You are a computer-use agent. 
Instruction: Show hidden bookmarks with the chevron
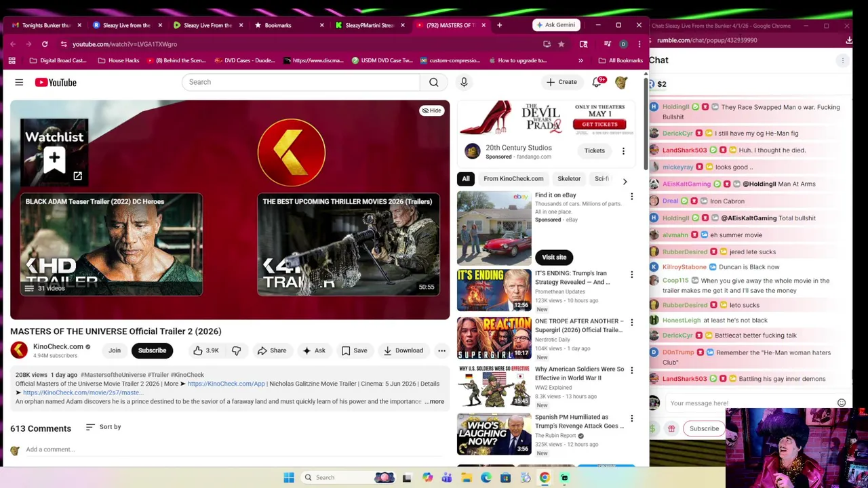pos(580,60)
